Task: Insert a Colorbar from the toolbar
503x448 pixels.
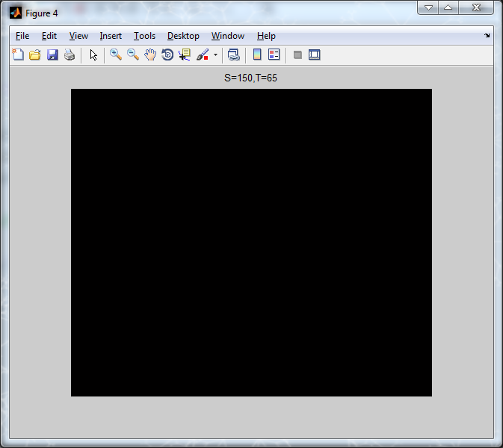Action: pos(257,55)
